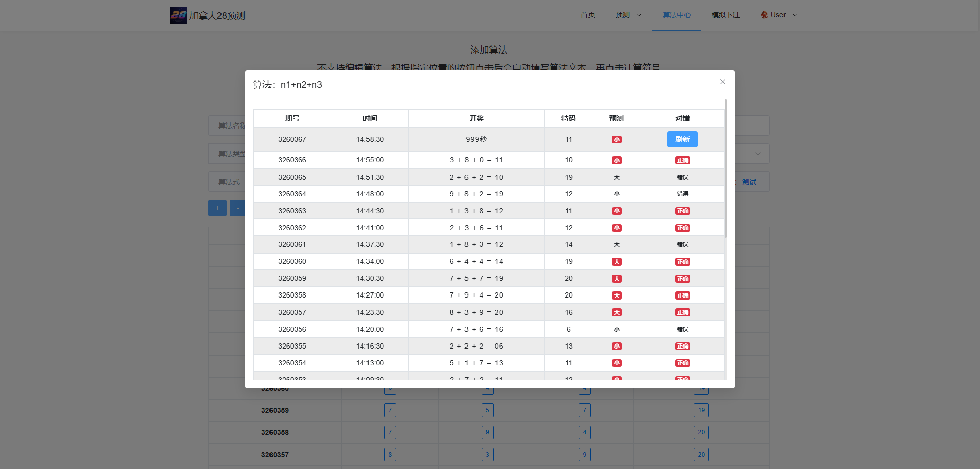Click the 测试 test link
This screenshot has width=980, height=469.
coord(749,182)
